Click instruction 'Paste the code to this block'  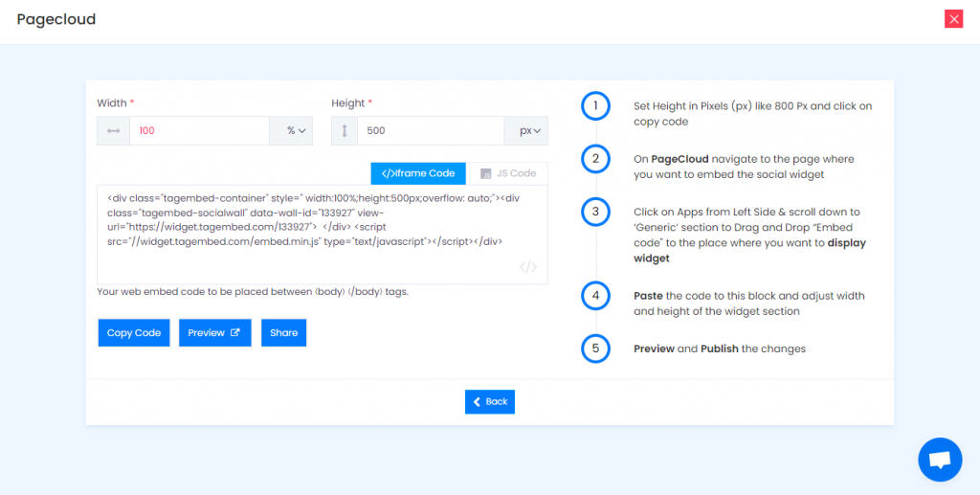click(x=748, y=304)
